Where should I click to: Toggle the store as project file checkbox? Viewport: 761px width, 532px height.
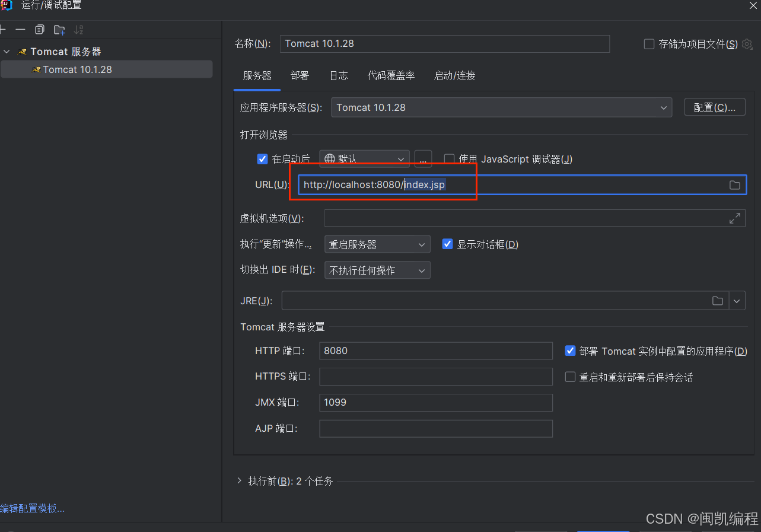point(649,44)
